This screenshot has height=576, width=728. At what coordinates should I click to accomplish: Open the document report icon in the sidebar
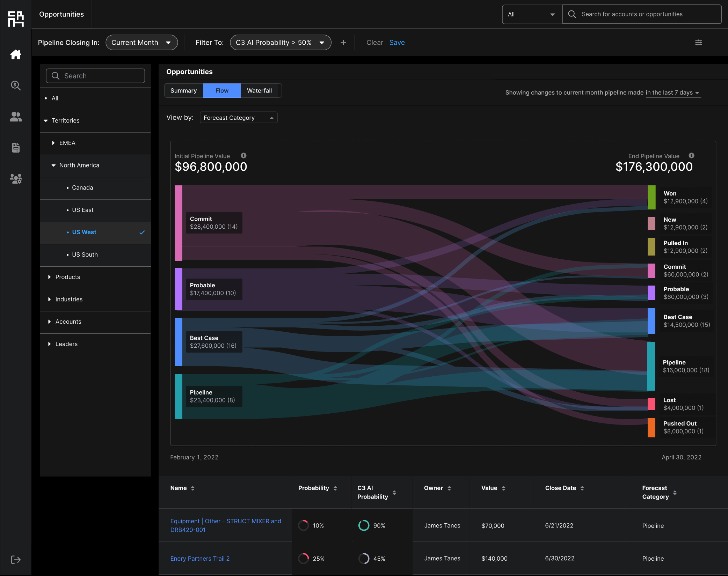click(x=16, y=148)
